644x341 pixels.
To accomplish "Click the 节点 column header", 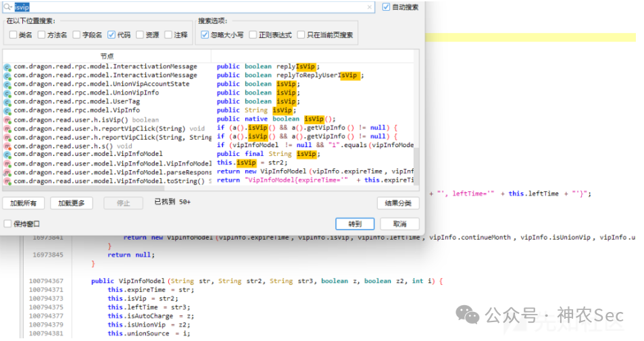I will coord(107,56).
